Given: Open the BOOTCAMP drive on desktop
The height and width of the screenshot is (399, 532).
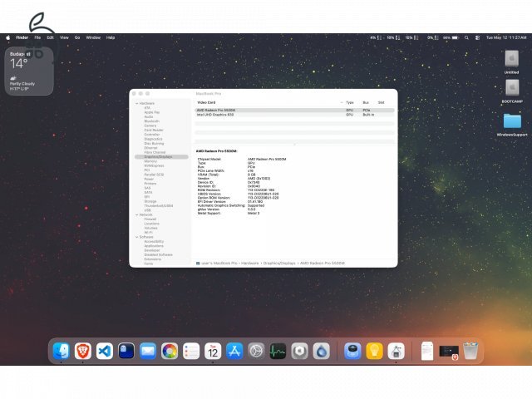Looking at the screenshot, I should tap(512, 91).
